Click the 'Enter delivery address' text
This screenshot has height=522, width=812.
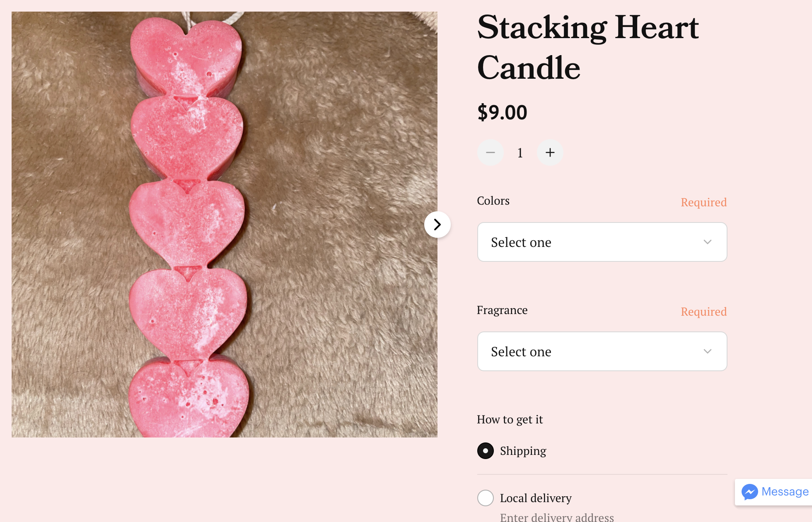[x=557, y=517]
